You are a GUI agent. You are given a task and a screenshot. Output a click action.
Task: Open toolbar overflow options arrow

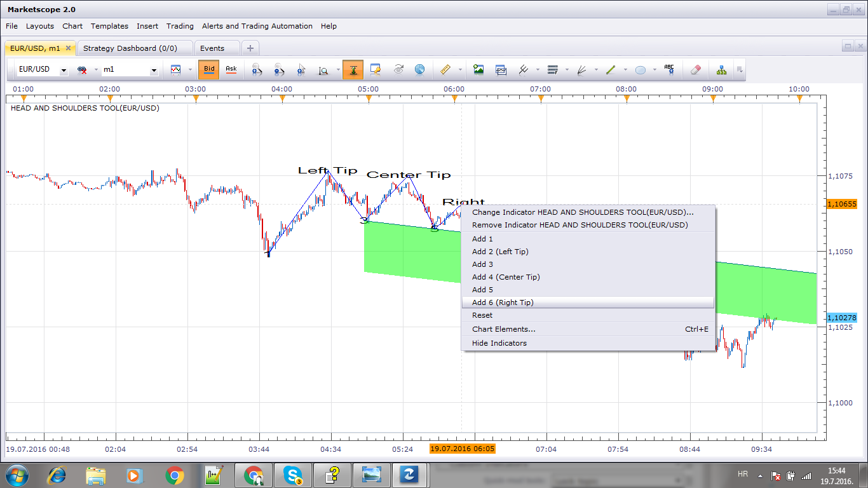[x=739, y=70]
